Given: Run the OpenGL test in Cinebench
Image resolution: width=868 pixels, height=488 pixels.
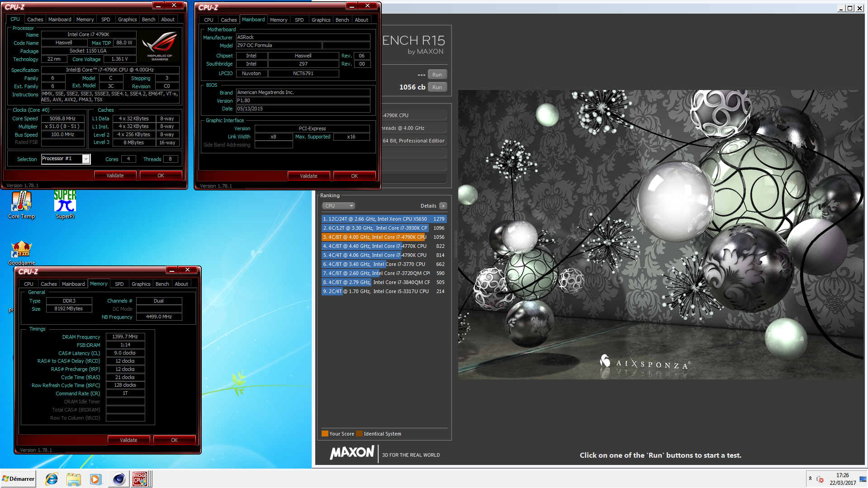Looking at the screenshot, I should pyautogui.click(x=437, y=75).
